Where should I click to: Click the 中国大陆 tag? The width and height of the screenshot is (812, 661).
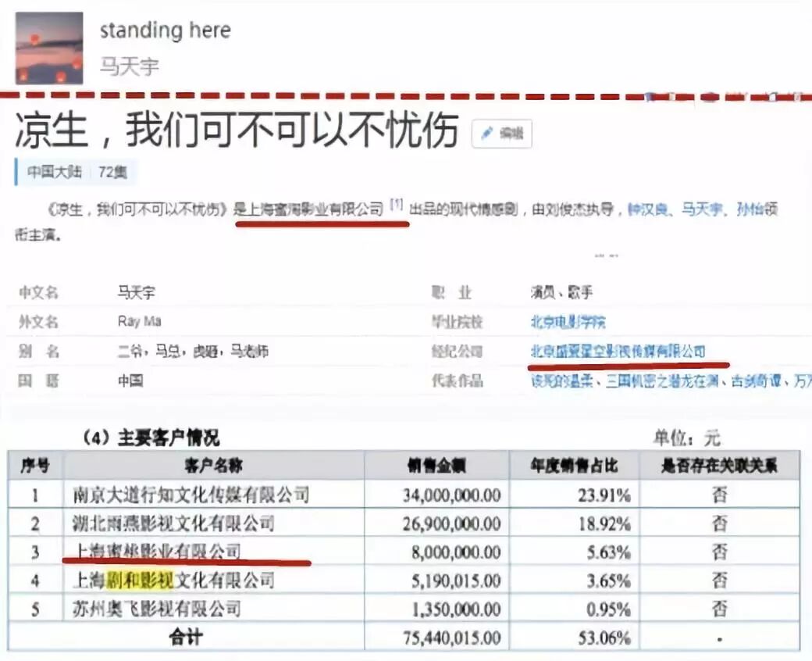[x=55, y=171]
